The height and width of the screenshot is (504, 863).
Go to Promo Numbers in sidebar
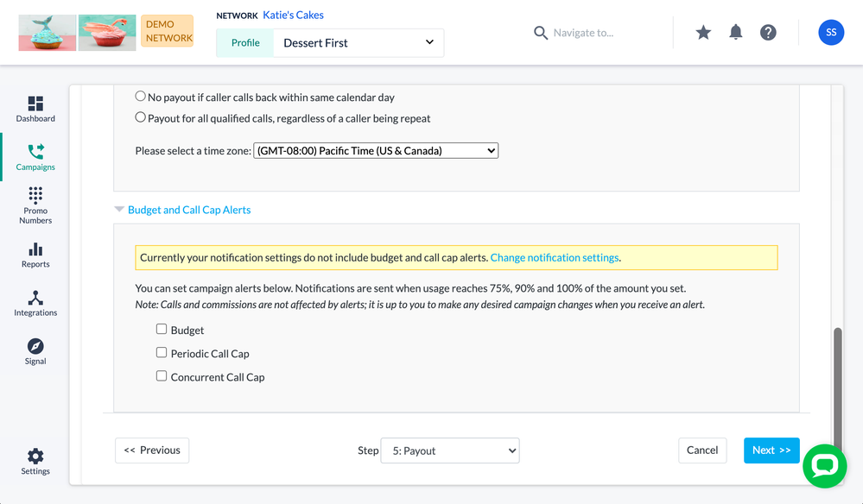(x=35, y=205)
